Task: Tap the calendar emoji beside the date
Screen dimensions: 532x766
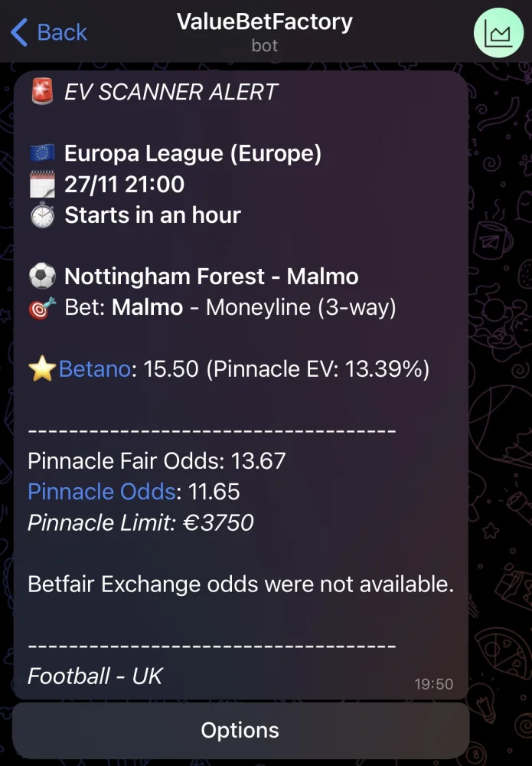Action: pyautogui.click(x=42, y=184)
